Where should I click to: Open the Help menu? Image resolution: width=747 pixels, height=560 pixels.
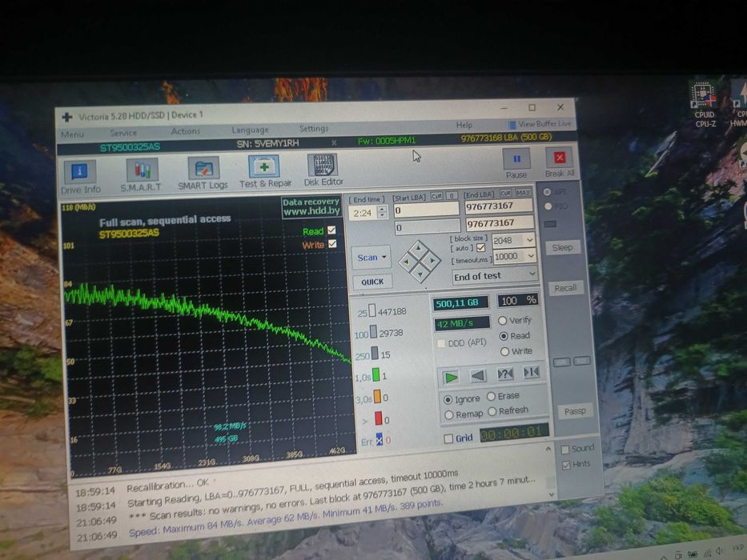coord(464,125)
